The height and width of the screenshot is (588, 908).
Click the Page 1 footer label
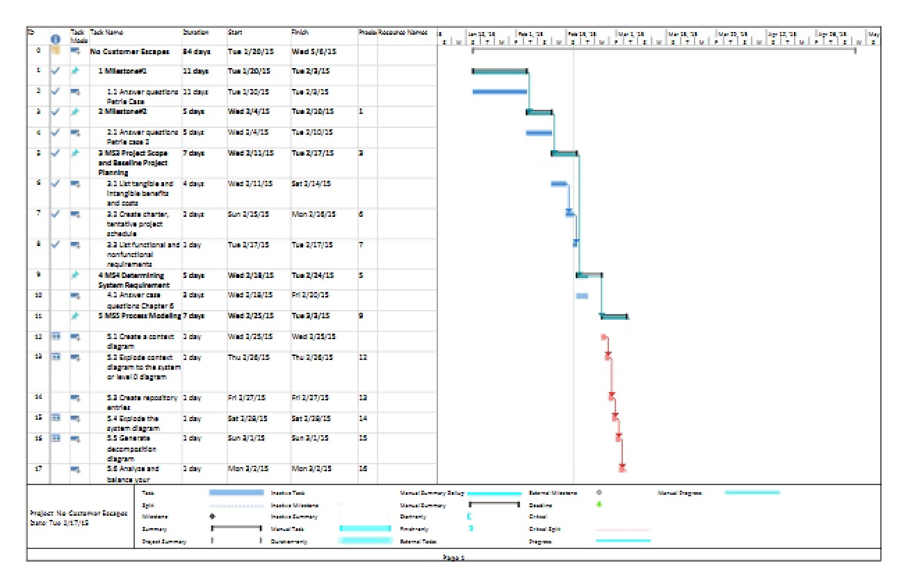453,557
